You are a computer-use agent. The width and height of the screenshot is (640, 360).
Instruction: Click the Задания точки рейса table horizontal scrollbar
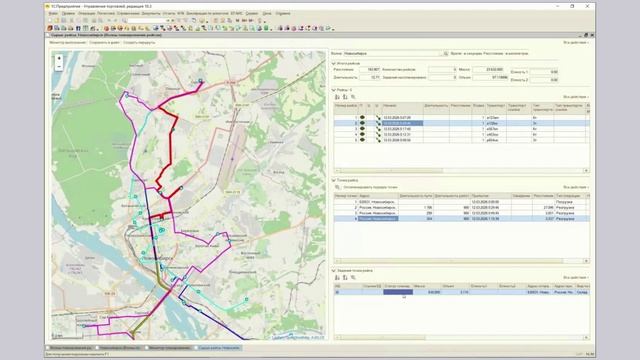[462, 338]
